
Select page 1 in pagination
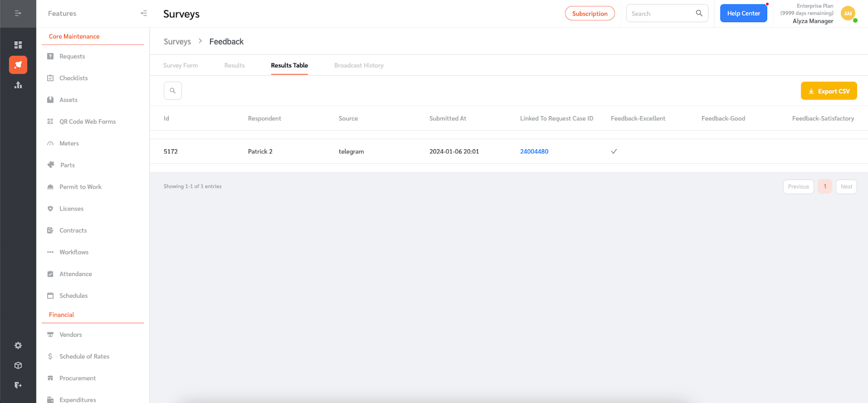coord(825,187)
